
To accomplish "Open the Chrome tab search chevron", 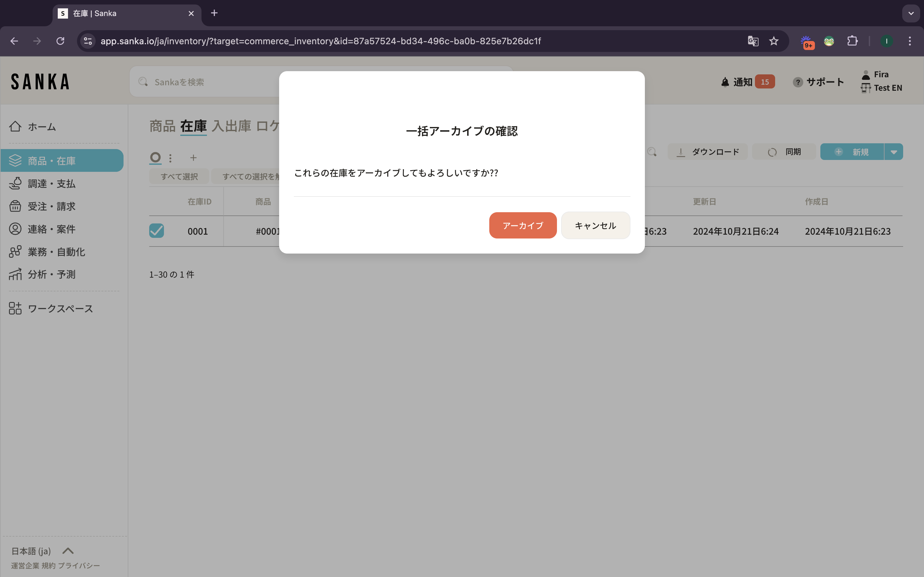I will tap(911, 13).
